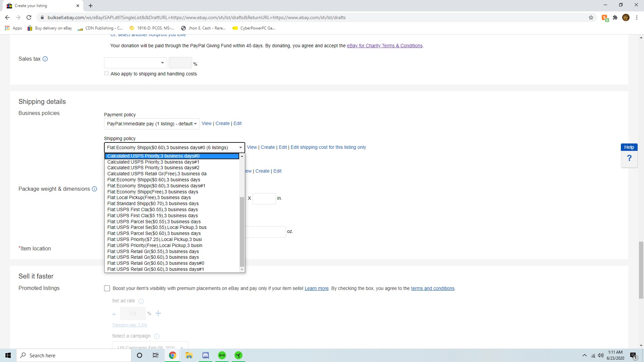Click the Select a campaign info icon

pos(157,336)
